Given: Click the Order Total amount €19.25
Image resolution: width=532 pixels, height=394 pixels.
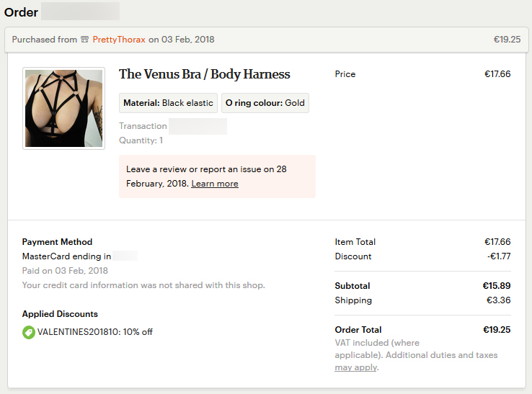Looking at the screenshot, I should pos(497,330).
